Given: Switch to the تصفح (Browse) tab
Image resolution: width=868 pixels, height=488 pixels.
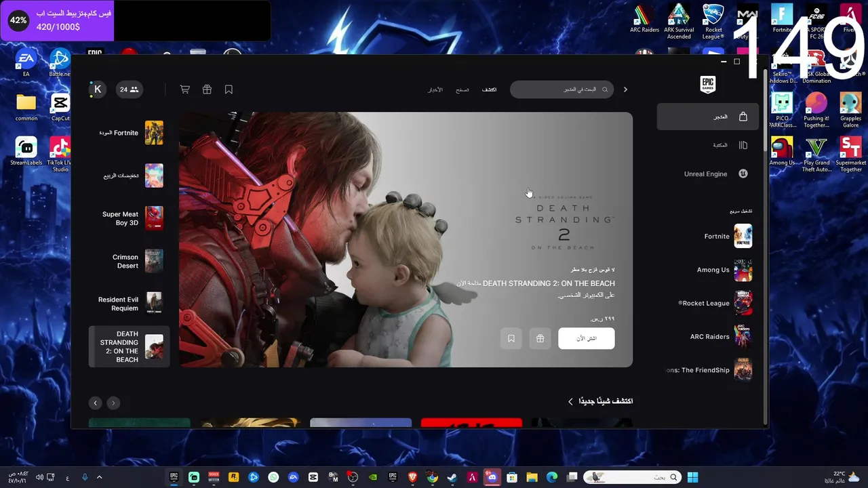Looking at the screenshot, I should pos(462,89).
